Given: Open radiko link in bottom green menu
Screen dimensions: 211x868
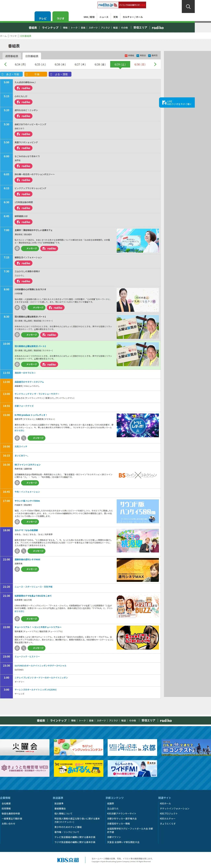Looking at the screenshot, I should pos(166,720).
